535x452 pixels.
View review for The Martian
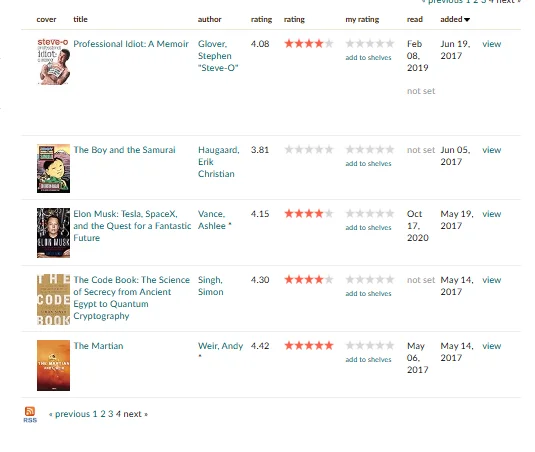491,346
